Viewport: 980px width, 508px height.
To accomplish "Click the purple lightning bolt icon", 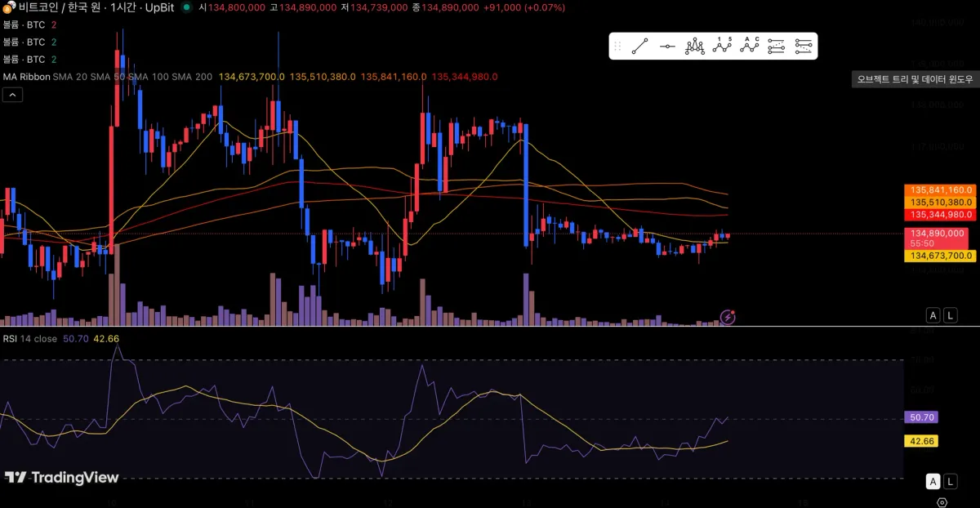I will click(728, 317).
